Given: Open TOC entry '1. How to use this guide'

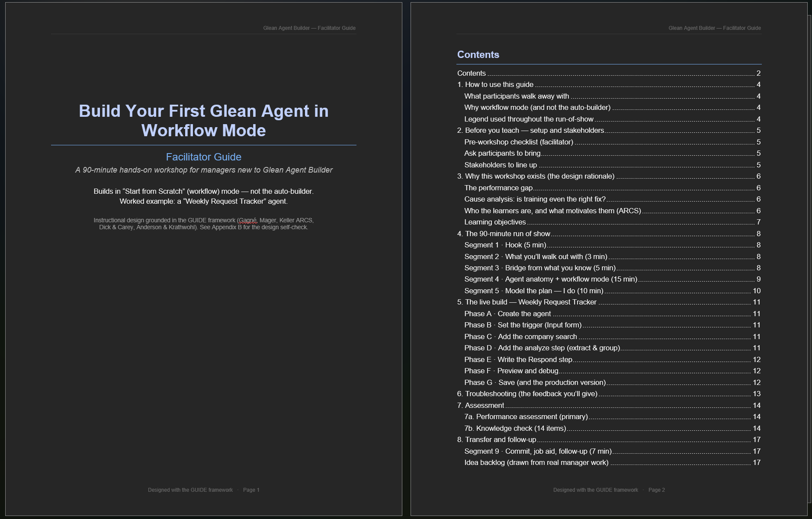Looking at the screenshot, I should coord(609,85).
